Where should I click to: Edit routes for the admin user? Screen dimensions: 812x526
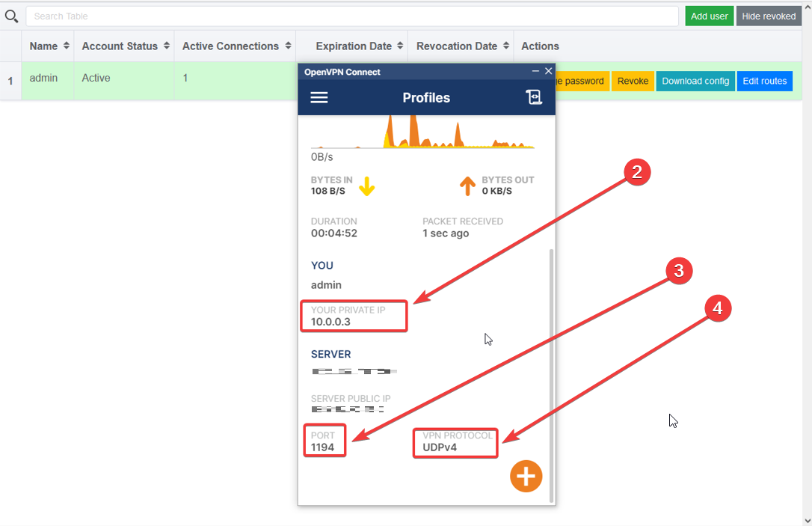coord(764,81)
